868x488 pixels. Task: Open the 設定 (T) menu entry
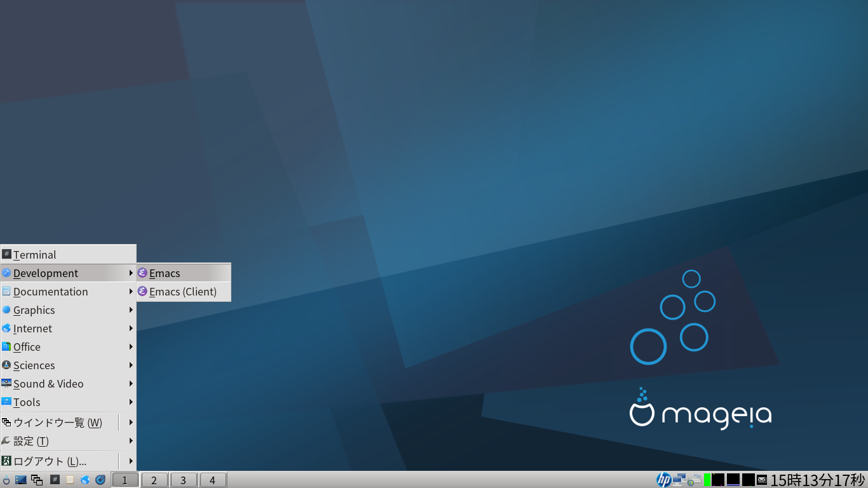tap(68, 440)
